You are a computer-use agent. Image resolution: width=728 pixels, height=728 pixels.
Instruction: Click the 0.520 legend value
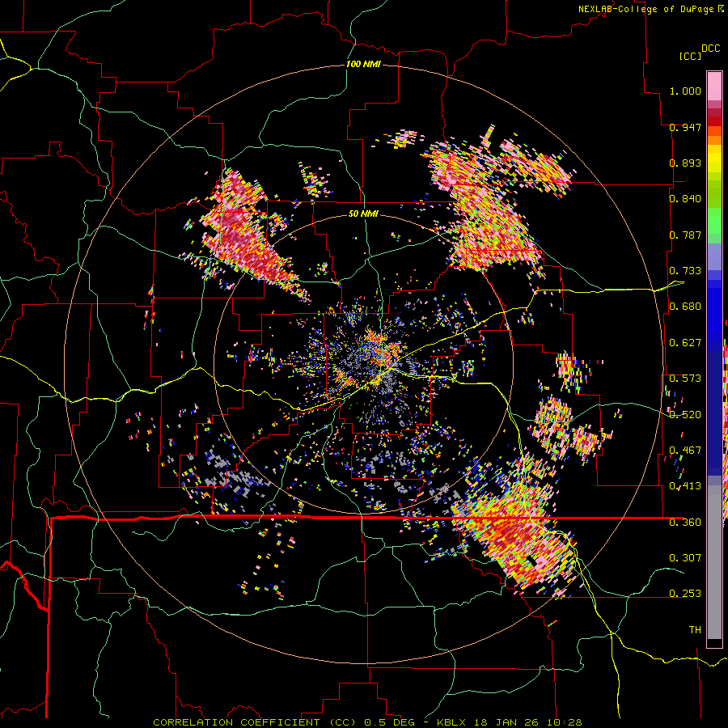(x=685, y=415)
